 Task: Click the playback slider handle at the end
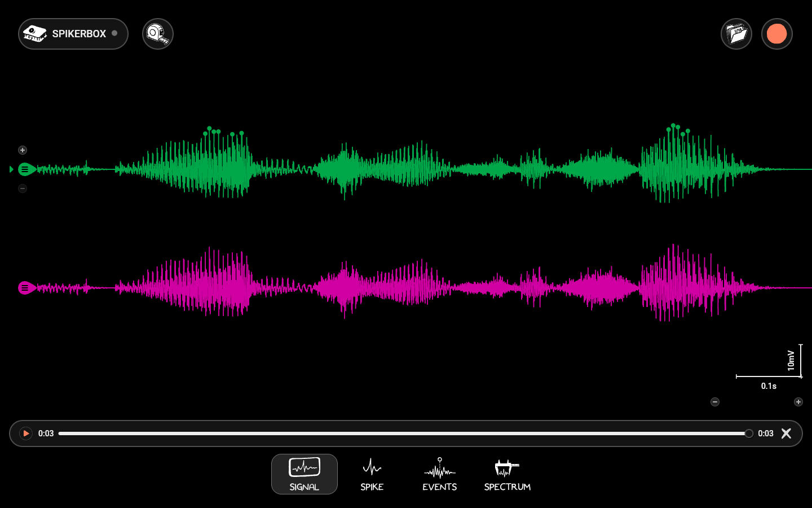[x=749, y=433]
